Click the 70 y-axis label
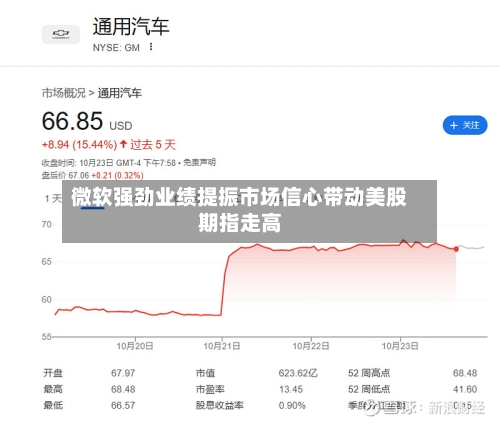Screen dimensions: 500x423 point(47,224)
